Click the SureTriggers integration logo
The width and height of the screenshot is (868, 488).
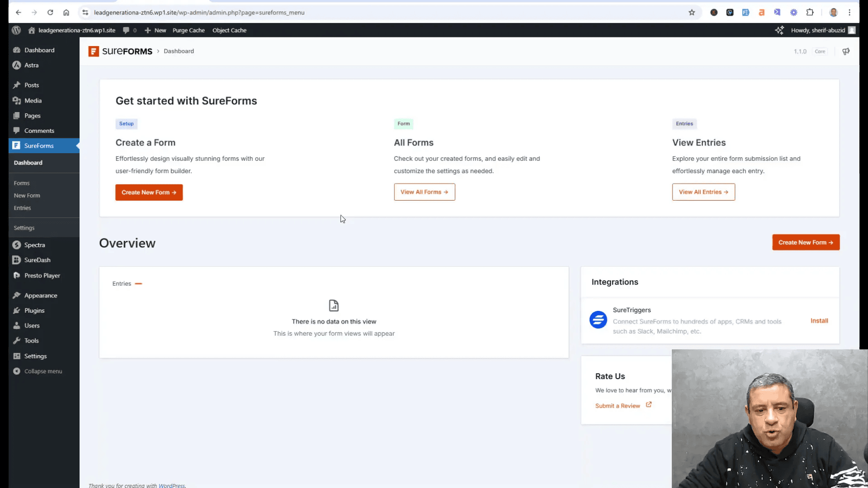[598, 319]
